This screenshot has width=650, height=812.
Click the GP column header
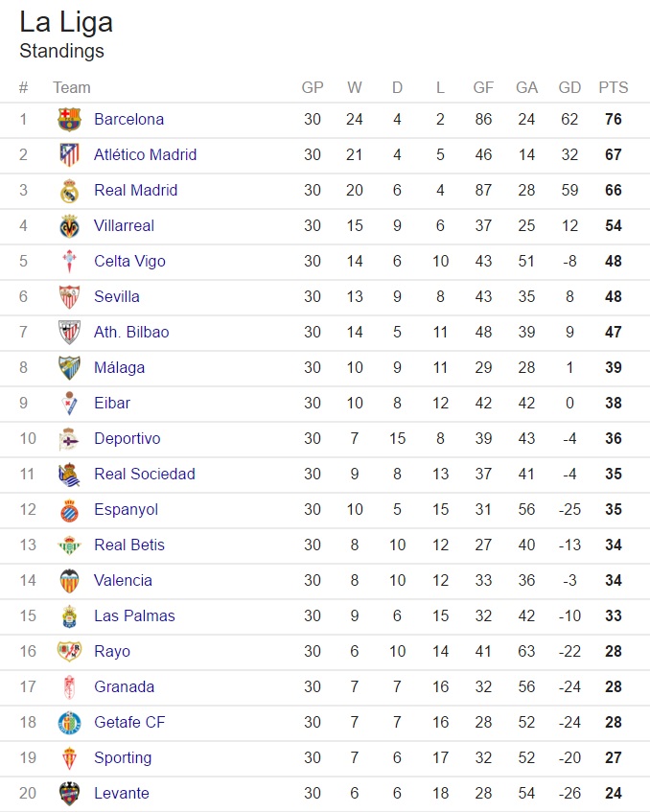pyautogui.click(x=313, y=88)
